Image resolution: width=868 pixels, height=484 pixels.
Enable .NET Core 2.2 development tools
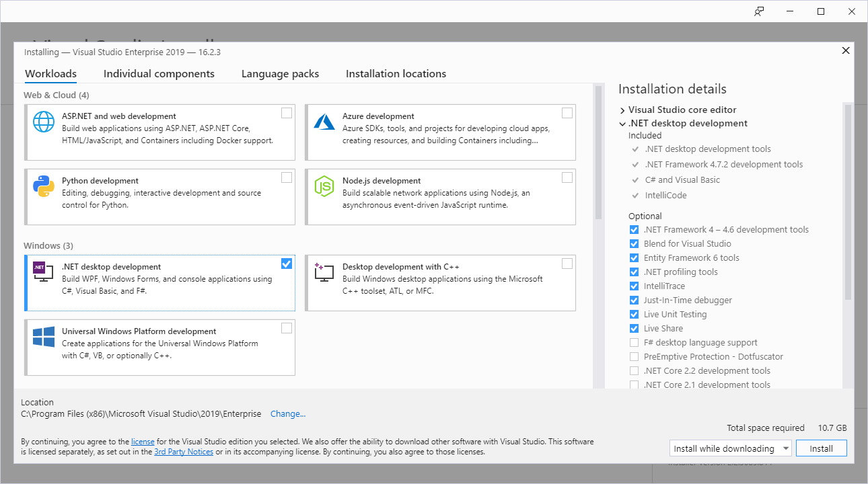click(x=634, y=371)
